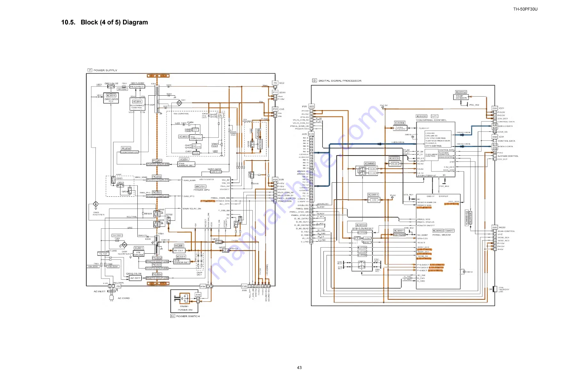Screen dimensions: 588x380
Task: Click the P16 connector label
Action: 244,286
